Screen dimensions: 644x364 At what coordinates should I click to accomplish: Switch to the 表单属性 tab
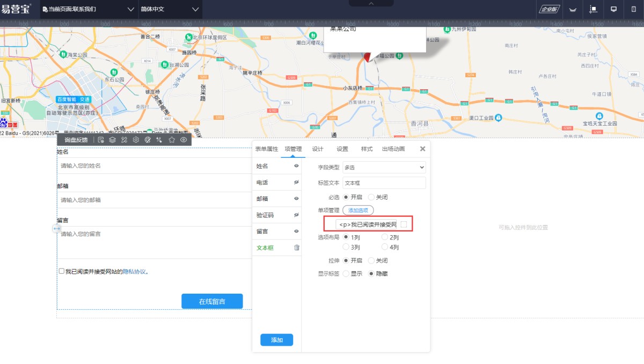pos(266,149)
